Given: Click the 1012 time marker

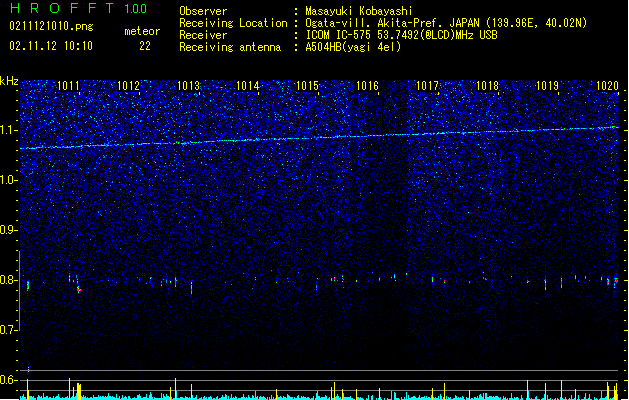Looking at the screenshot, I should 128,86.
